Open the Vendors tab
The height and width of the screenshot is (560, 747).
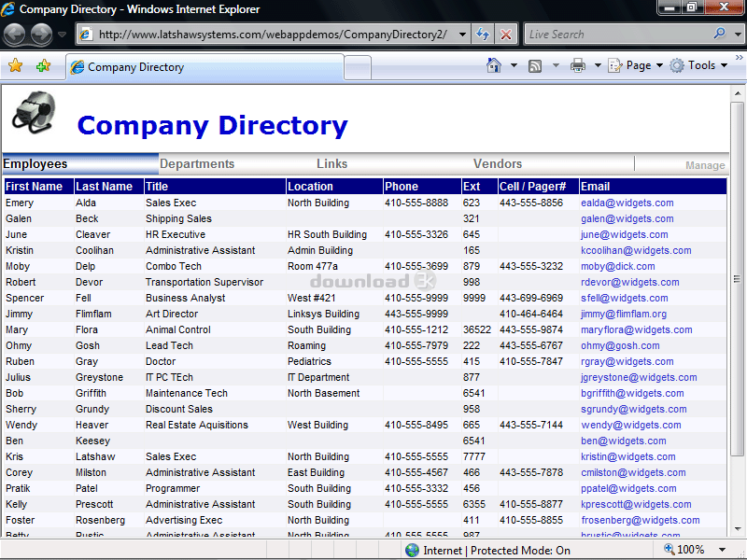(498, 164)
